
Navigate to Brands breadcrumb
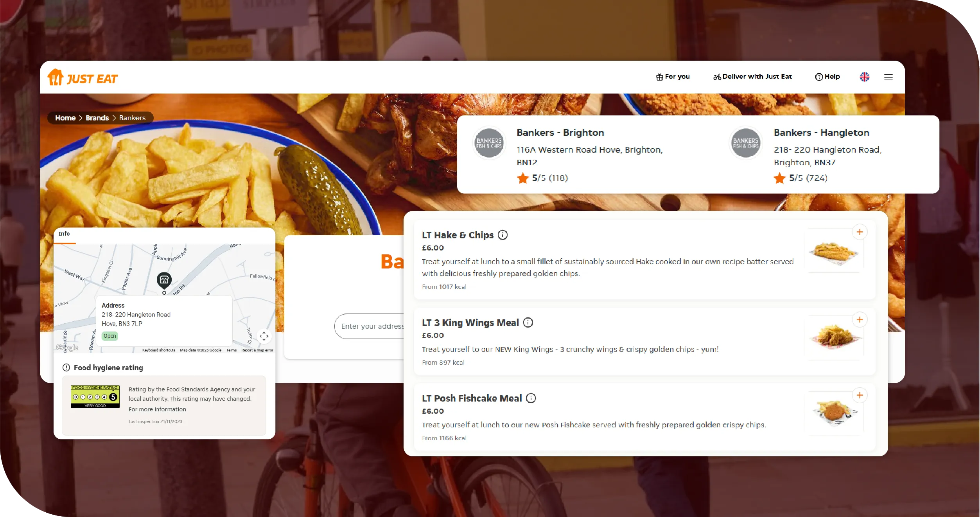tap(97, 118)
